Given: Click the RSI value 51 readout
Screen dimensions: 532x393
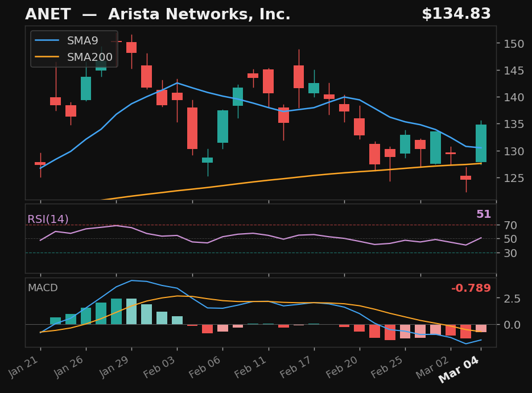Looking at the screenshot, I should (484, 214).
